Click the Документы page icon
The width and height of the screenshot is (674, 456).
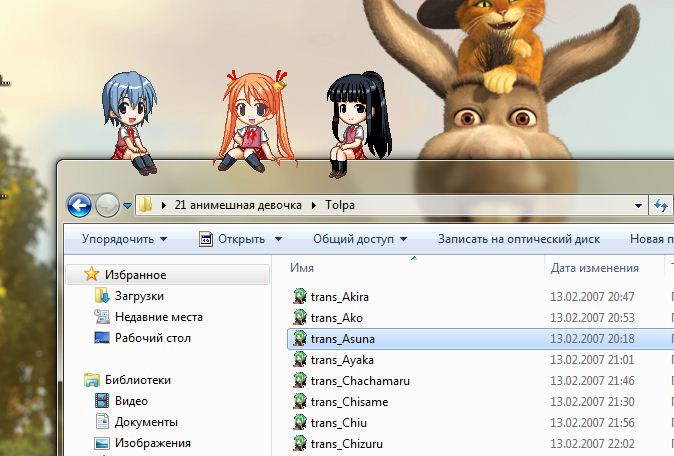click(x=102, y=422)
